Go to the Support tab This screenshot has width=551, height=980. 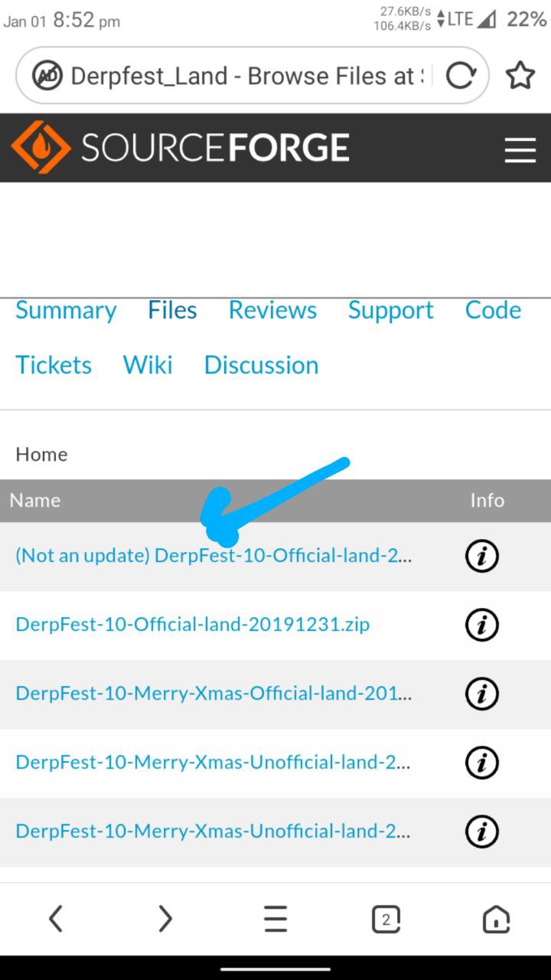(390, 310)
